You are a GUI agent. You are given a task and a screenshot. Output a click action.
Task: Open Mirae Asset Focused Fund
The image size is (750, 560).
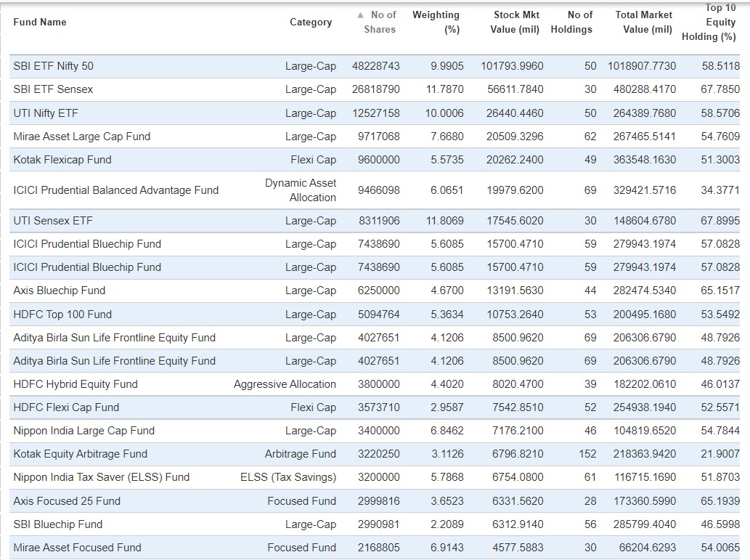(x=77, y=548)
